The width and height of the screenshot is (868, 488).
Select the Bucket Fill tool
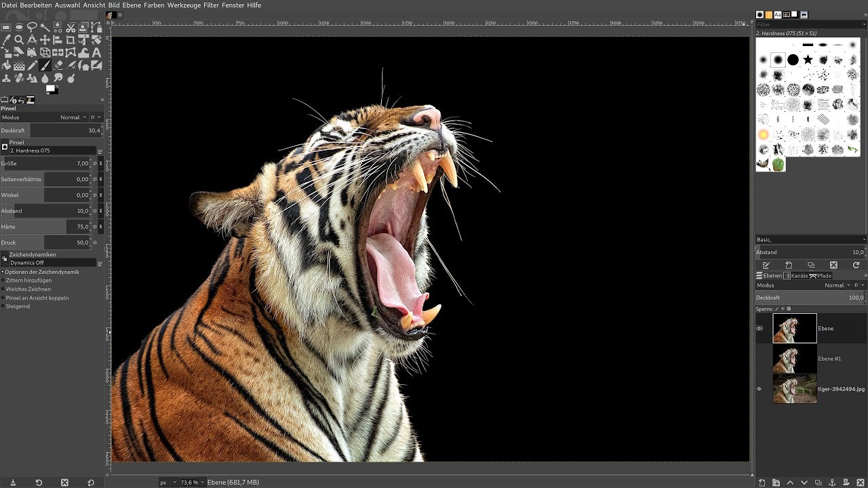[x=6, y=66]
